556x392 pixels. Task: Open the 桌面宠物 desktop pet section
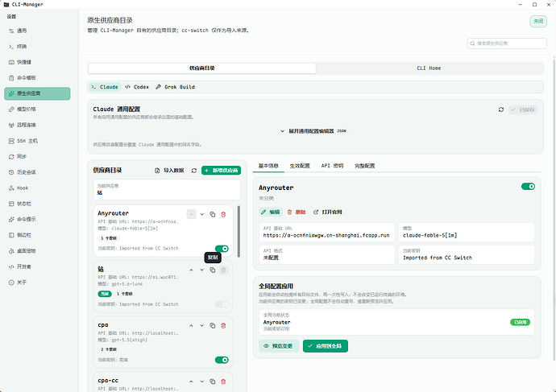point(37,250)
